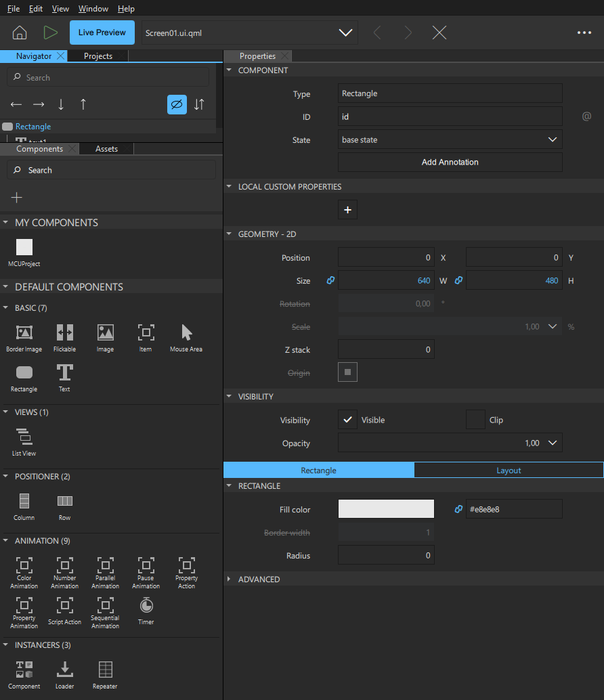
Task: Open the Opacity dropdown arrow
Action: pyautogui.click(x=553, y=443)
